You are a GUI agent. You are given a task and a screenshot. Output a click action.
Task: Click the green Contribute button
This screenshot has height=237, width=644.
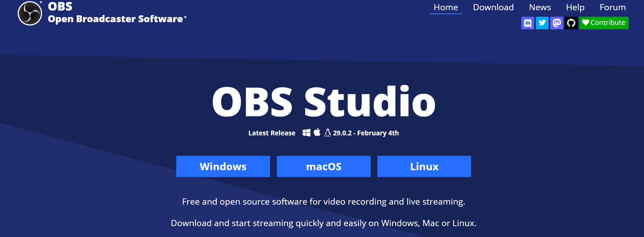tap(604, 23)
